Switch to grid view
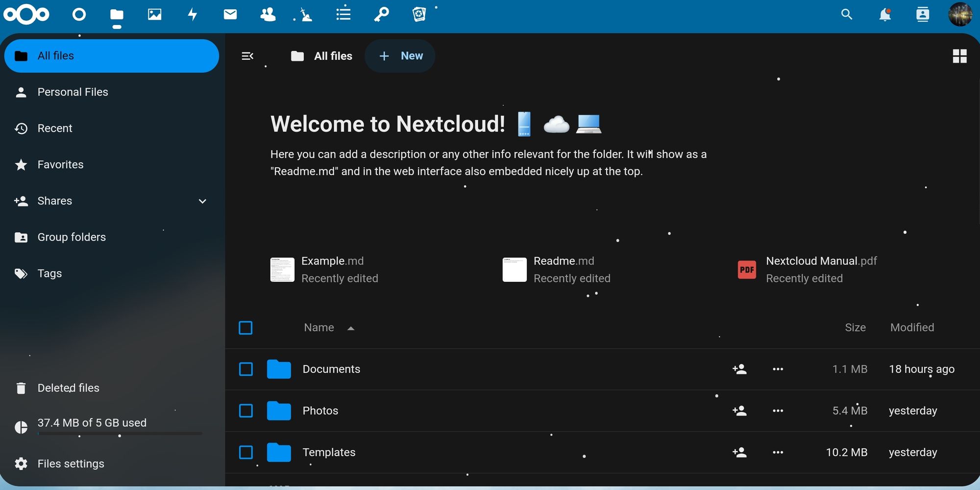980x490 pixels. (x=959, y=56)
